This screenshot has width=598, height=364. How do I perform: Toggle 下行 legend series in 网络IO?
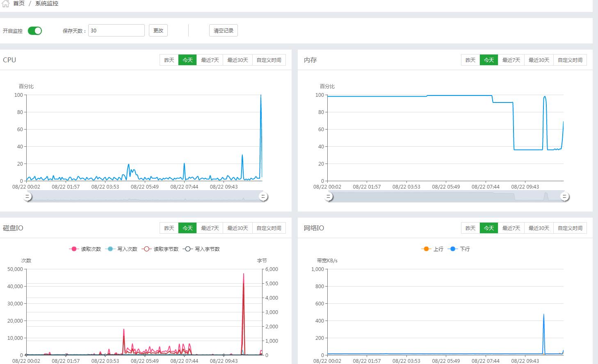point(459,249)
